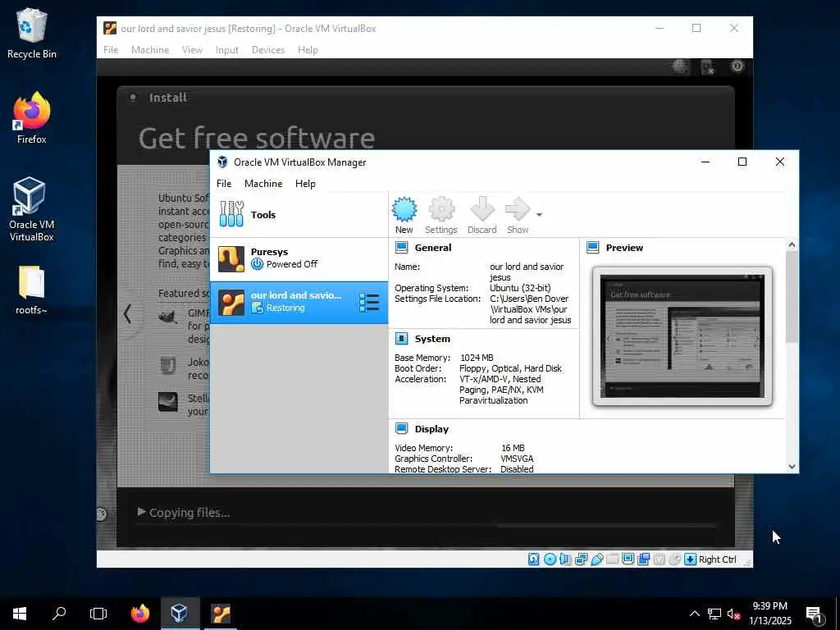840x630 pixels.
Task: Click VirtualBox Manager taskbar icon
Action: pyautogui.click(x=180, y=614)
